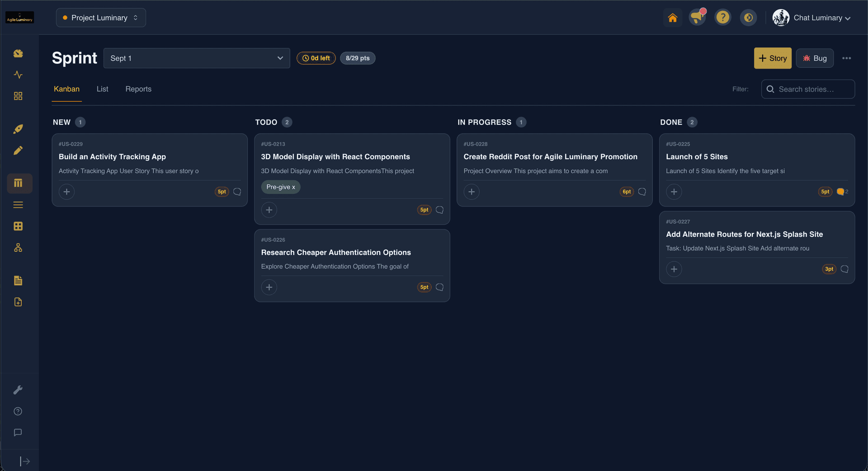Switch to the List tab
Image resolution: width=868 pixels, height=471 pixels.
point(102,89)
